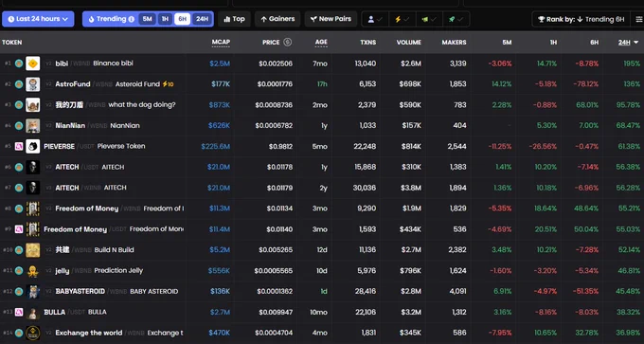Select the 1H trending interval
644x344 pixels.
(165, 19)
